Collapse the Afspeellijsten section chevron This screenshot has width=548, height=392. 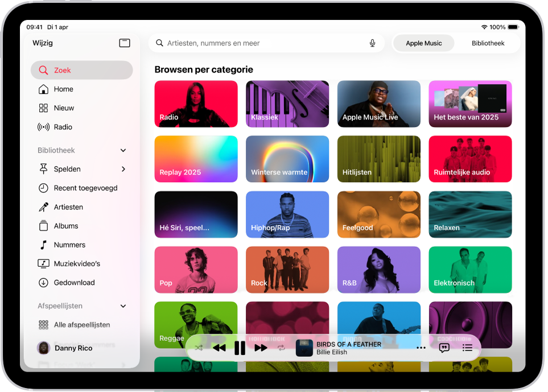pyautogui.click(x=123, y=306)
